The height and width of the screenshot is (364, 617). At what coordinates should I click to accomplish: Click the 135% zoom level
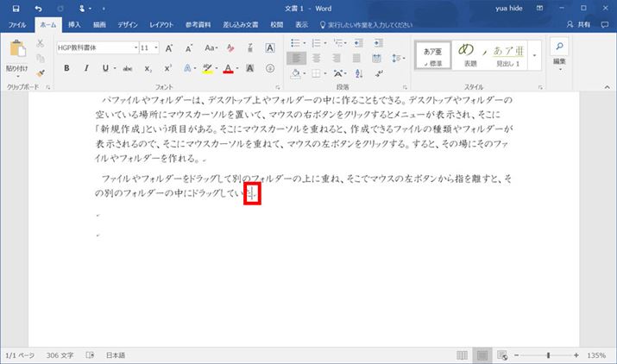click(596, 355)
